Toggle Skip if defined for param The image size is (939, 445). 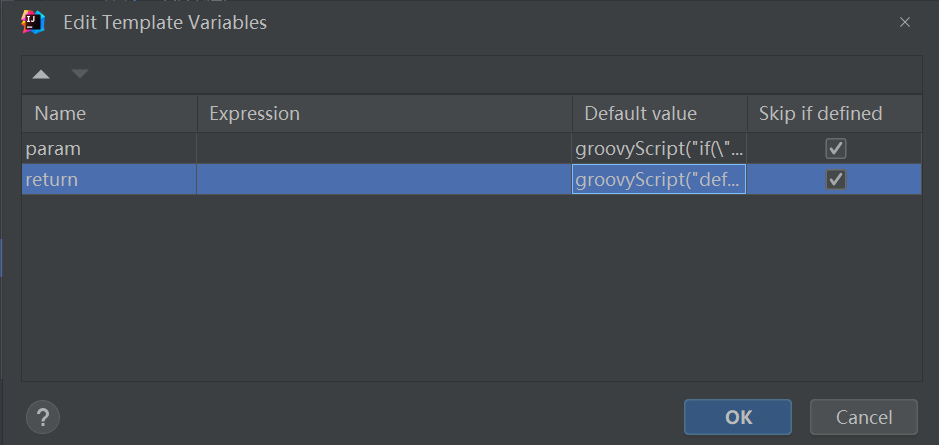(836, 148)
